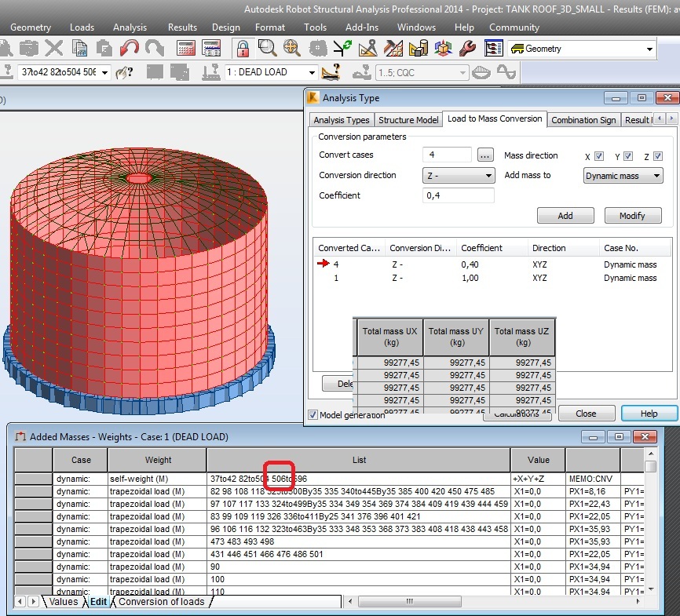Click the Copy icon on the toolbar

tap(79, 49)
